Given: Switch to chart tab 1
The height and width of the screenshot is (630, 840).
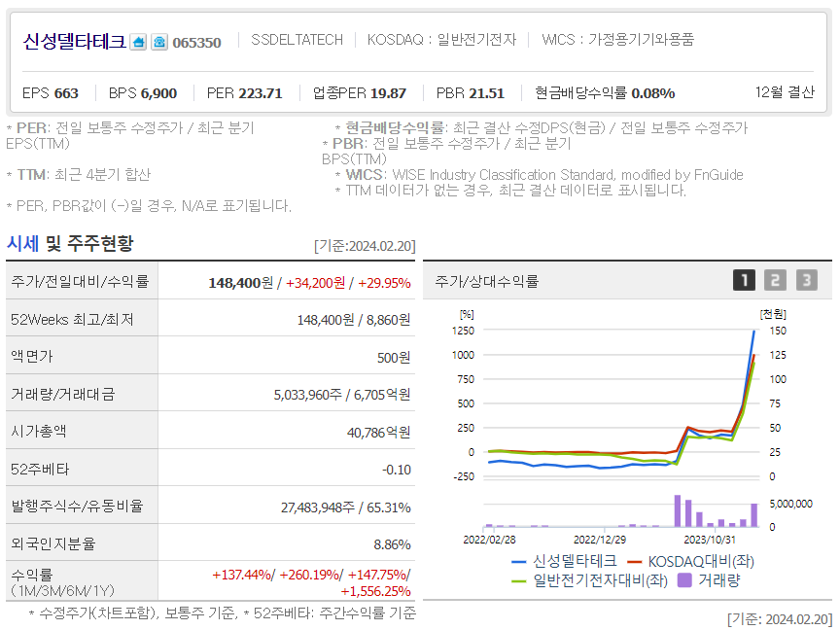Looking at the screenshot, I should pos(744,280).
